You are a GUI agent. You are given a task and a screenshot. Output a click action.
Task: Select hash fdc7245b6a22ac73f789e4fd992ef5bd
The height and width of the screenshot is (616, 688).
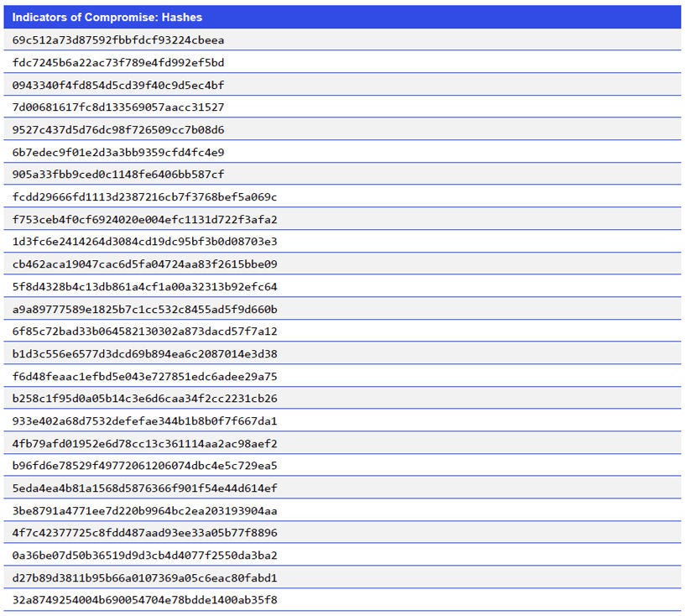point(122,63)
